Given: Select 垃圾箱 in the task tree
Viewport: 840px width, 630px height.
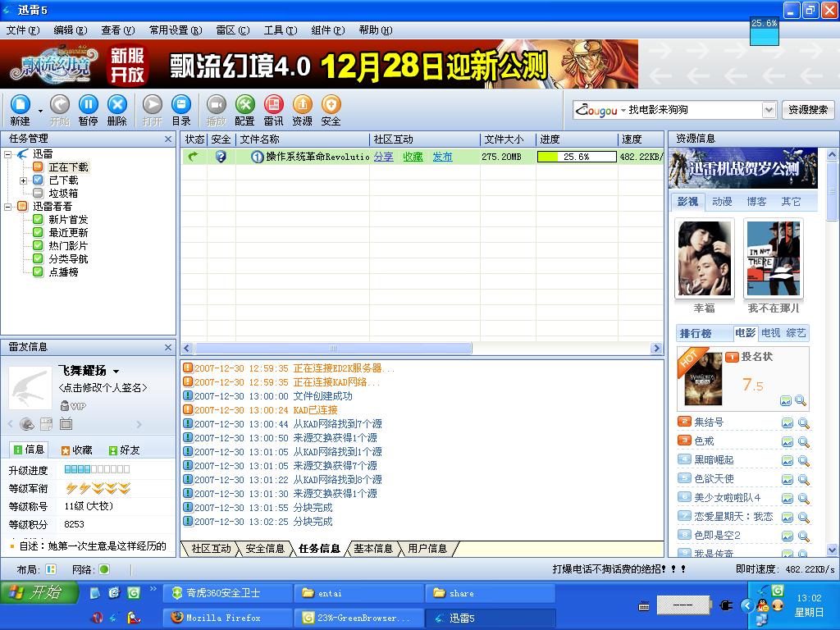Looking at the screenshot, I should tap(63, 194).
